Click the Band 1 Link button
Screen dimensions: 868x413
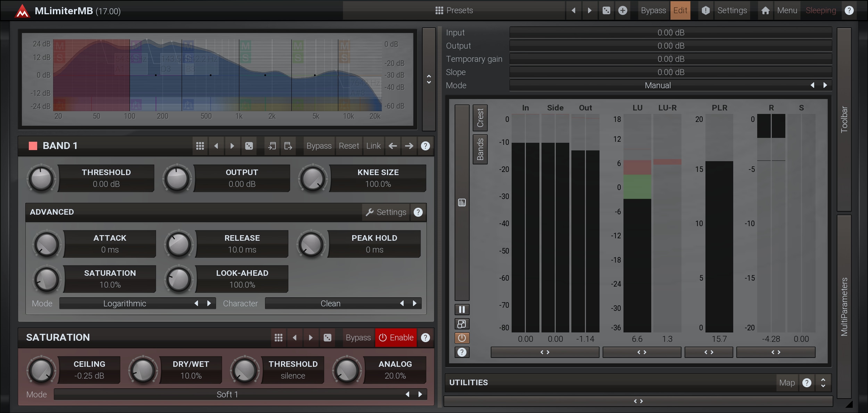[373, 146]
